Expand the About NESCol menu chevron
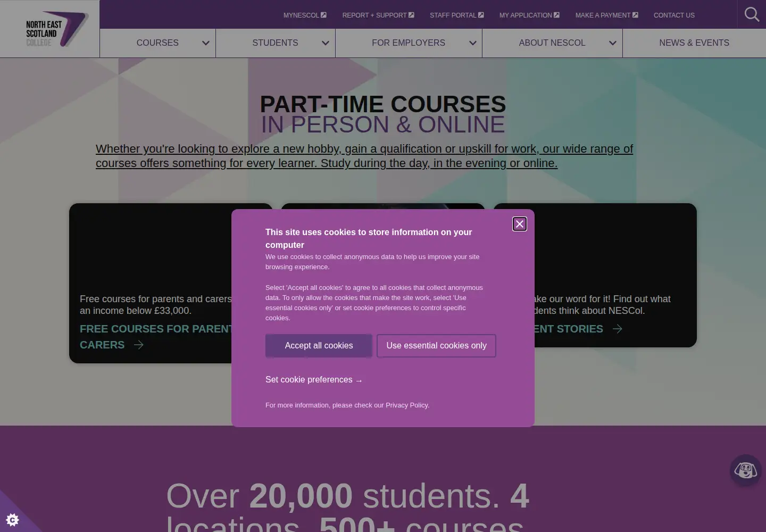This screenshot has height=532, width=766. (x=613, y=43)
